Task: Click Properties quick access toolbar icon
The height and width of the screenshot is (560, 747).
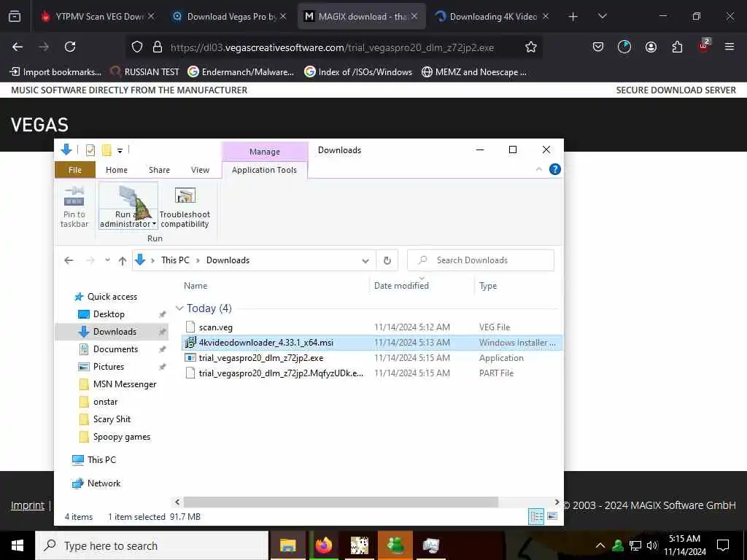Action: coord(90,150)
